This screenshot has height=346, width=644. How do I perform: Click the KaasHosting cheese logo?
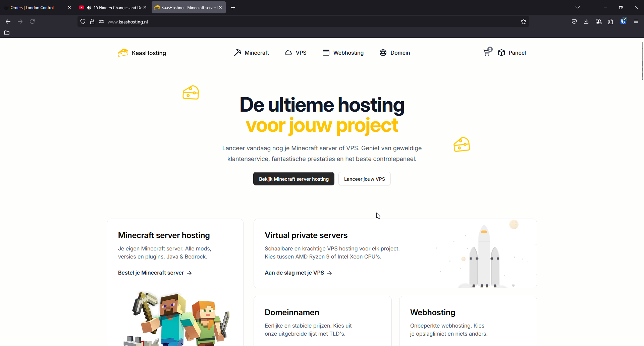coord(123,53)
